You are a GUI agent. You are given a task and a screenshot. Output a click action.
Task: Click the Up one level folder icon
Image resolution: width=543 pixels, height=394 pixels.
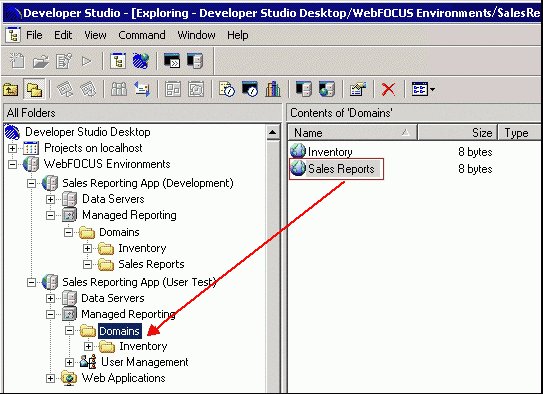tap(11, 90)
